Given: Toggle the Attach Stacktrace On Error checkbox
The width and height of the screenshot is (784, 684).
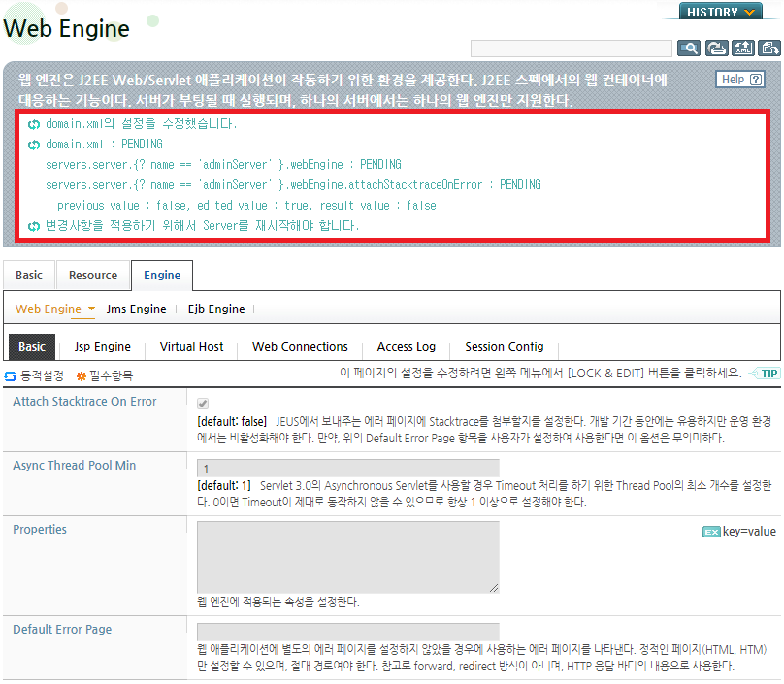Looking at the screenshot, I should [203, 403].
